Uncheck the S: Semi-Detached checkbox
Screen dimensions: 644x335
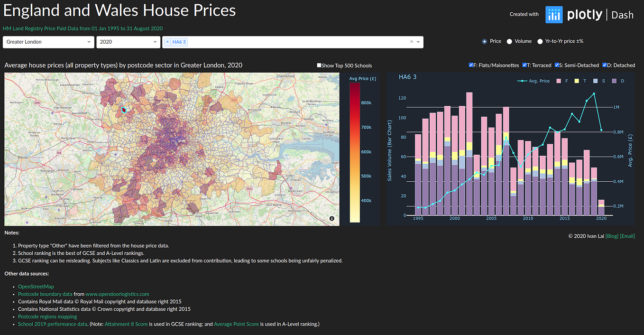557,65
